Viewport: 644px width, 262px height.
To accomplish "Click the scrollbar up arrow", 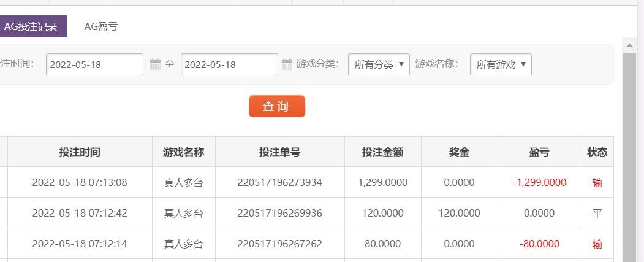I will [x=629, y=45].
